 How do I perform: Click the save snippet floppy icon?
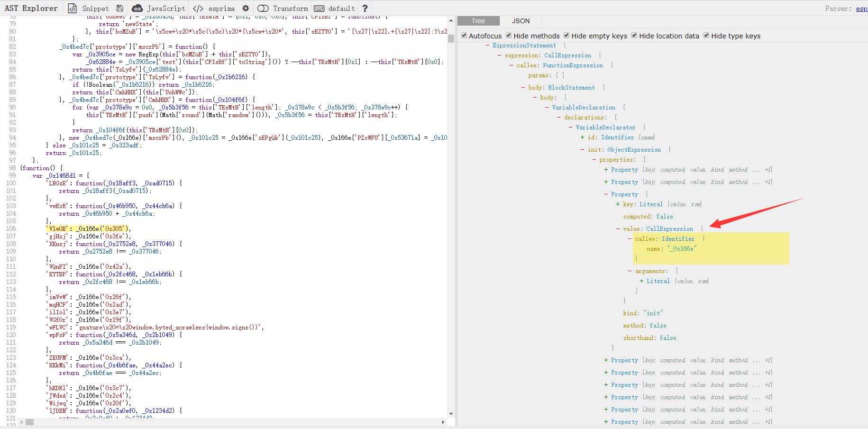pos(119,9)
